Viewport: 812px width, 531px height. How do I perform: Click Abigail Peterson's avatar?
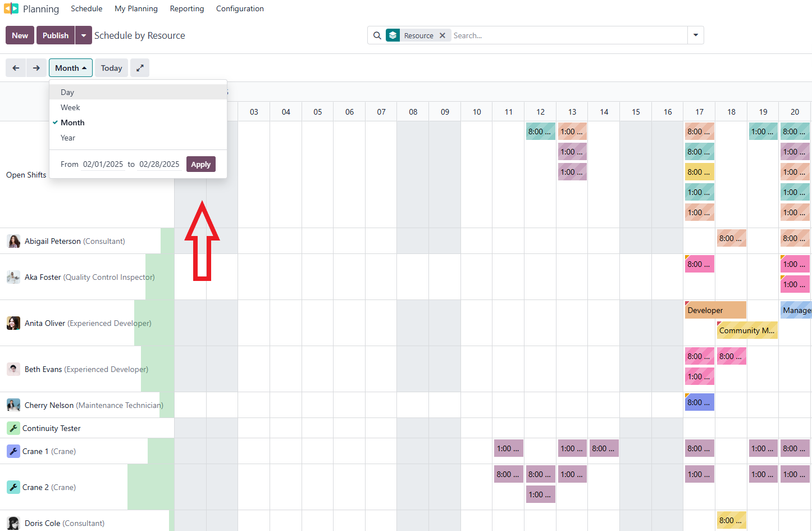click(13, 241)
